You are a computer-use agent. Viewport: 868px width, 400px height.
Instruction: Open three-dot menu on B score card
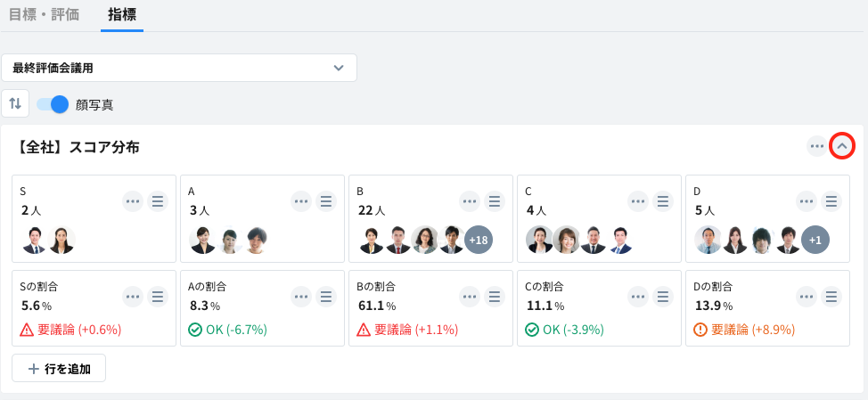pos(471,201)
